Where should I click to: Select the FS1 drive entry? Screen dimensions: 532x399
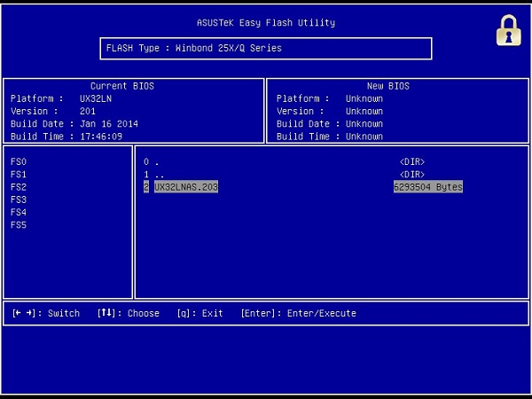point(19,175)
